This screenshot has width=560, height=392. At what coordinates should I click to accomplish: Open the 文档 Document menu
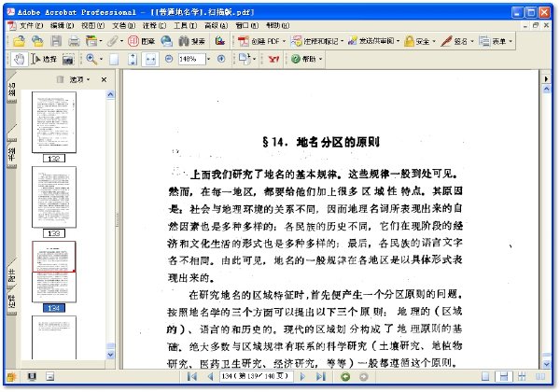point(123,25)
